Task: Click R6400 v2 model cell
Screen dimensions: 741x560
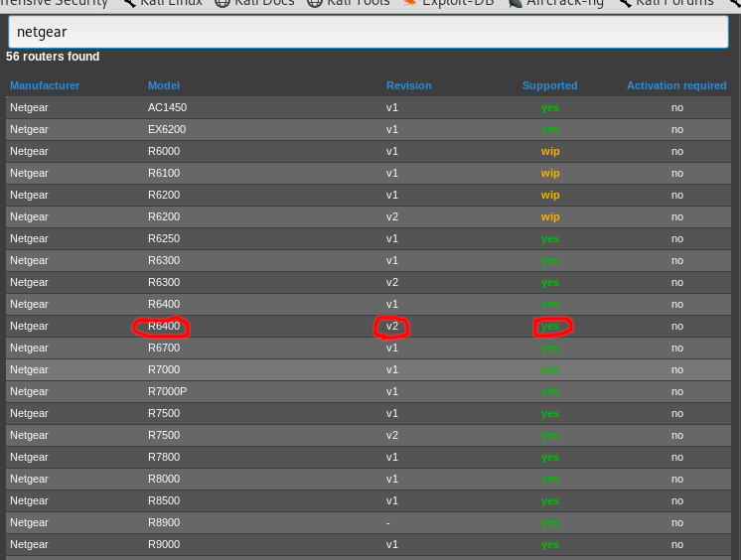Action: point(164,326)
